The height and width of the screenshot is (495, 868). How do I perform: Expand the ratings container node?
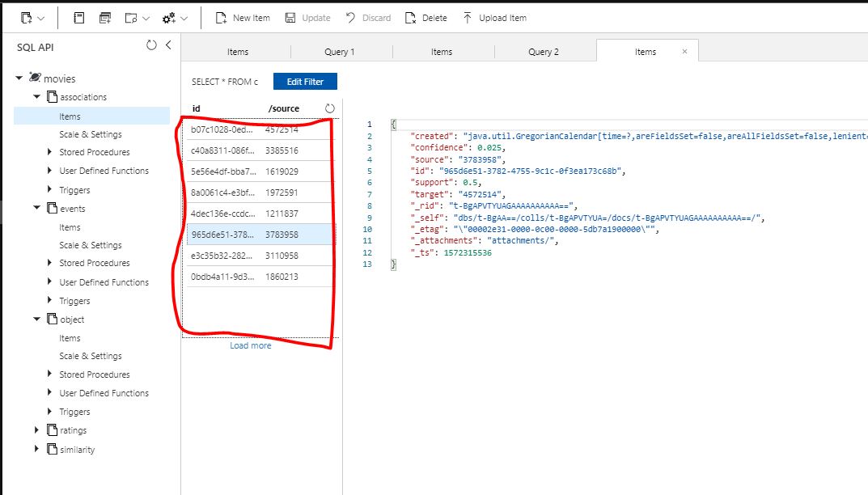[x=36, y=429]
